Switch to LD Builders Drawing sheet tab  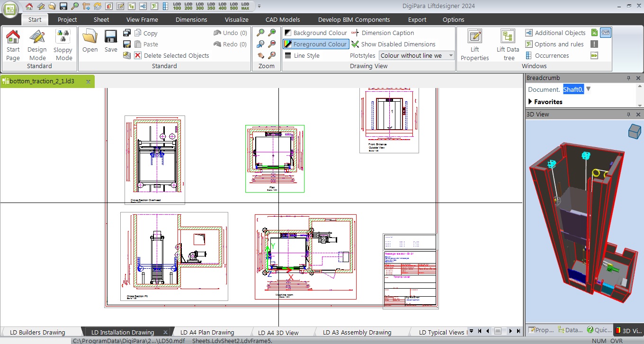[x=37, y=332]
